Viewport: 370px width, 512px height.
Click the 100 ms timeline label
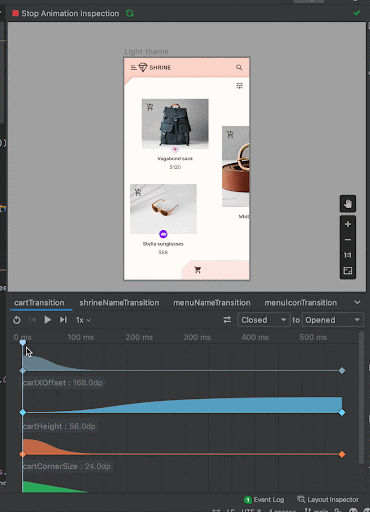click(81, 337)
